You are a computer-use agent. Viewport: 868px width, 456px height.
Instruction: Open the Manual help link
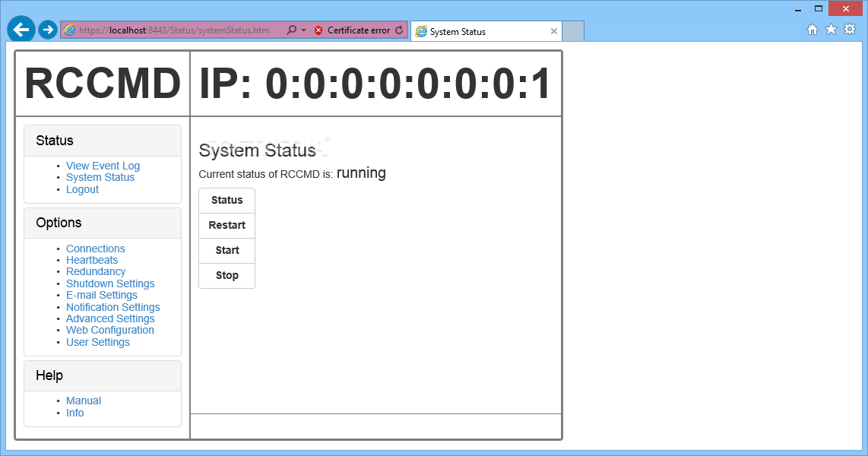(x=84, y=401)
